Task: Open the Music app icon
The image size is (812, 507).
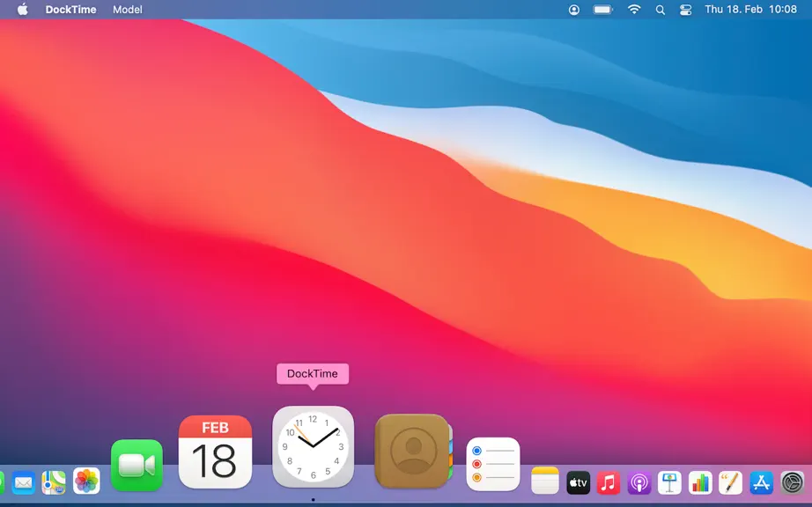Action: tap(609, 482)
